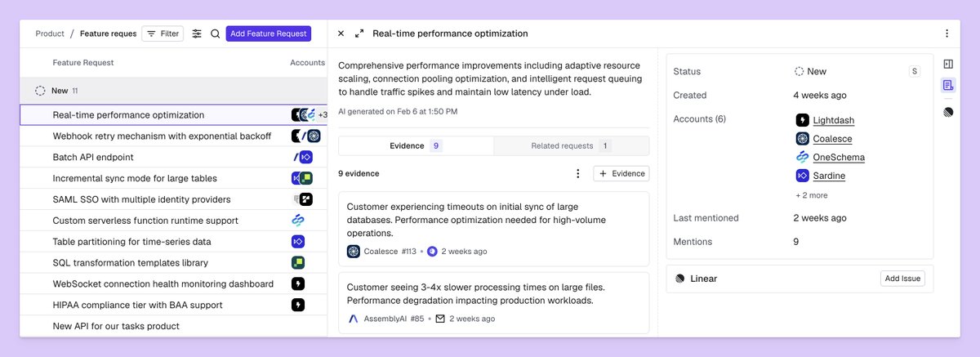The width and height of the screenshot is (980, 357).
Task: Click account icons on SAML SSO row
Action: 302,199
